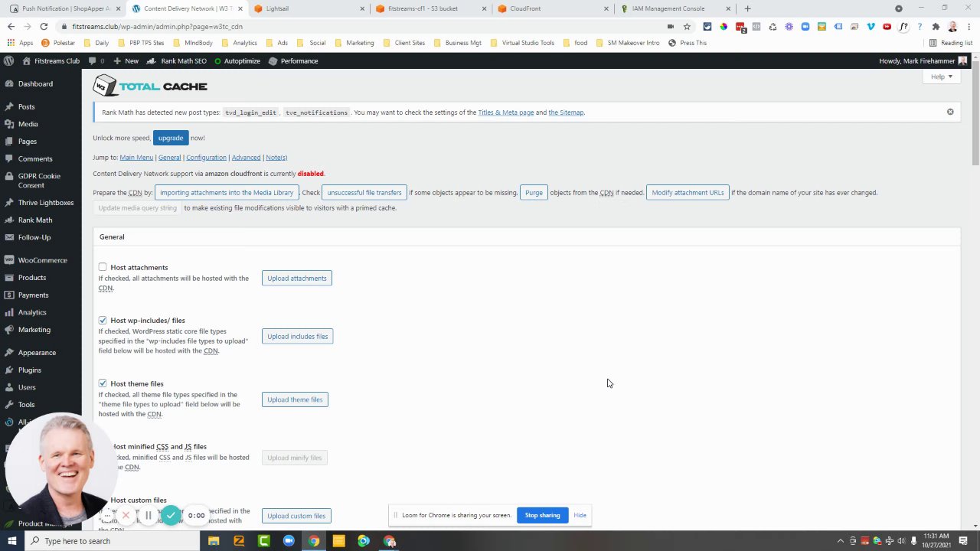
Task: Click Upload attachments button
Action: (297, 278)
